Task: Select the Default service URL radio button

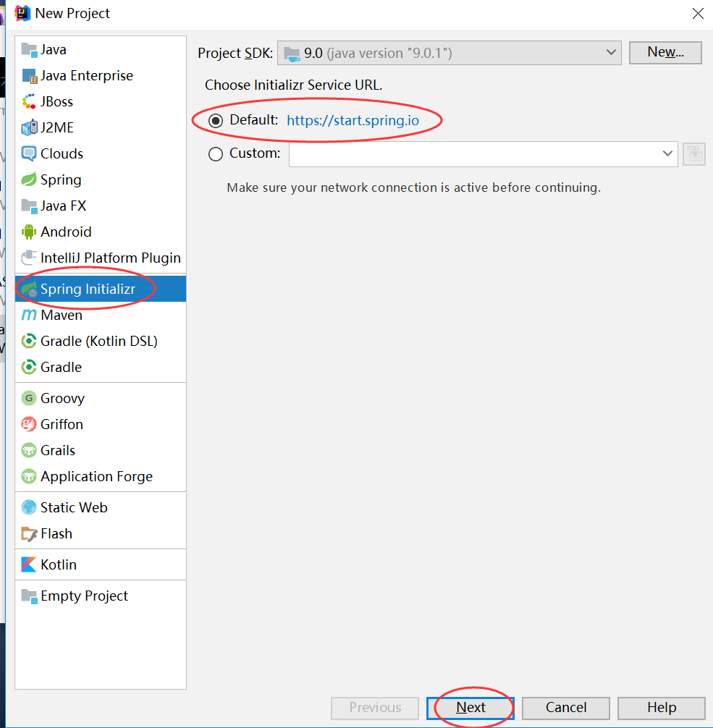Action: (x=216, y=121)
